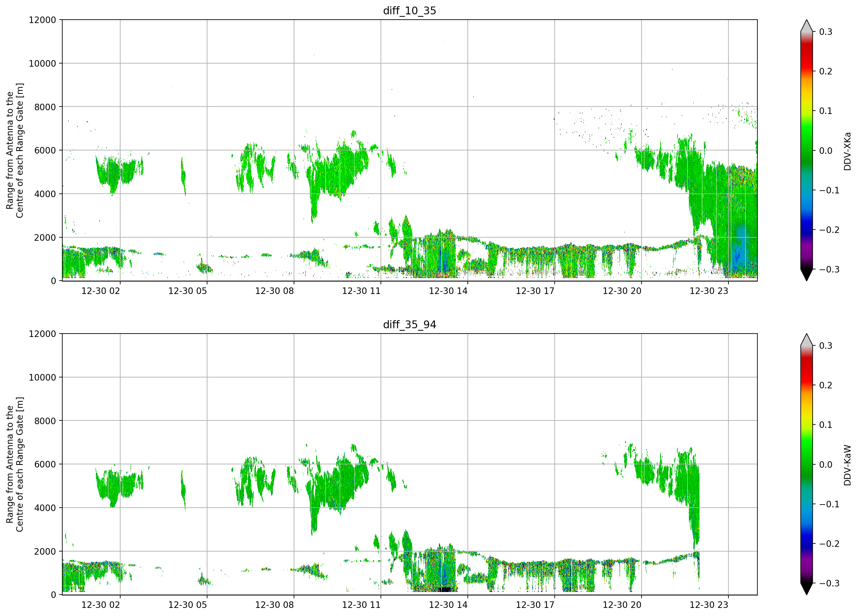This screenshot has width=858, height=616.
Task: Click the 0.1 tick on the DDV-KaW colorbar
Action: [826, 425]
